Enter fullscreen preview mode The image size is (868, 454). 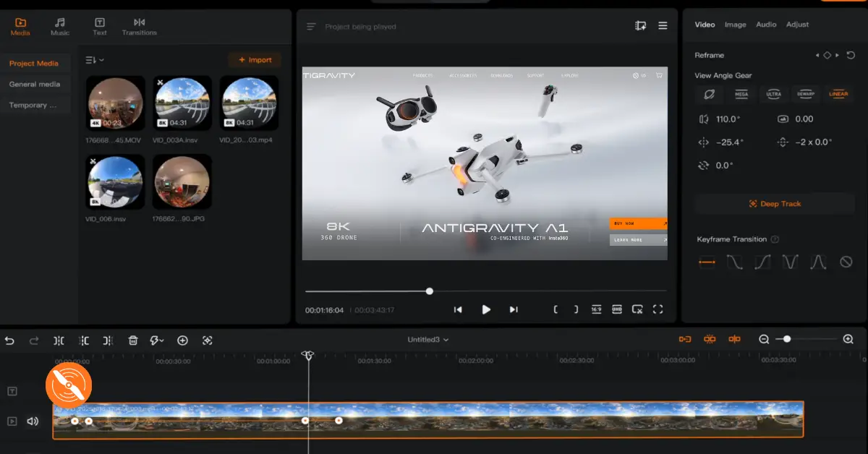coord(658,309)
